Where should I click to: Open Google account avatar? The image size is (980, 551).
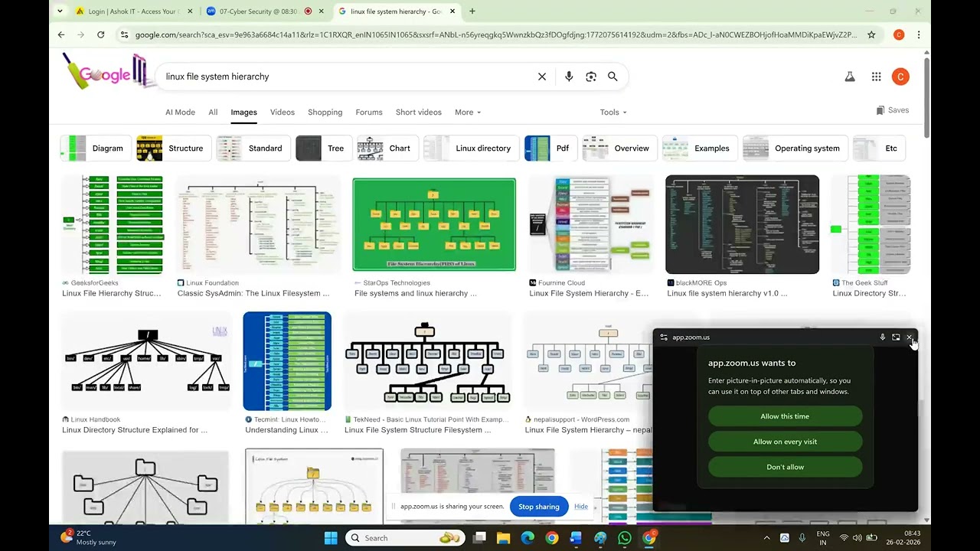(900, 77)
